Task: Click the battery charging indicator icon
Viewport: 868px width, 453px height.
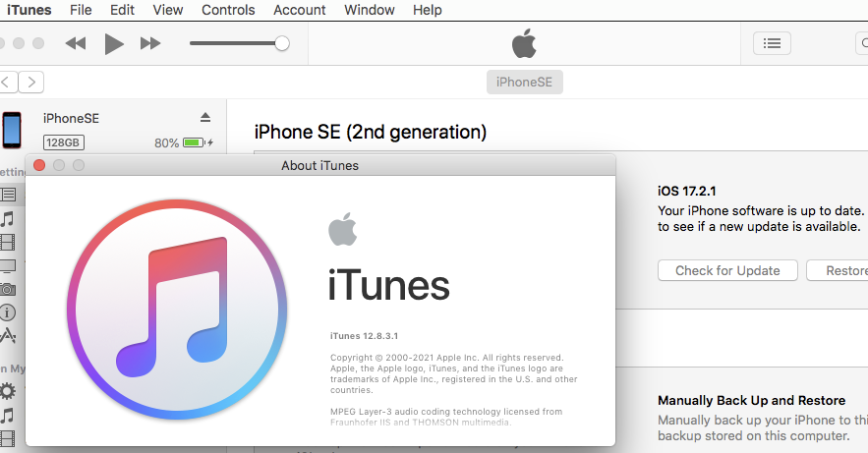Action: point(199,142)
